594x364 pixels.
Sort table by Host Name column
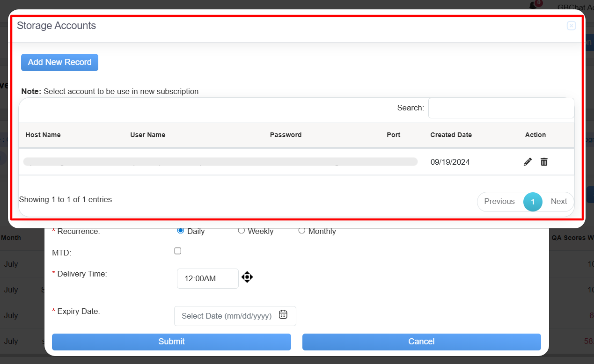[43, 135]
